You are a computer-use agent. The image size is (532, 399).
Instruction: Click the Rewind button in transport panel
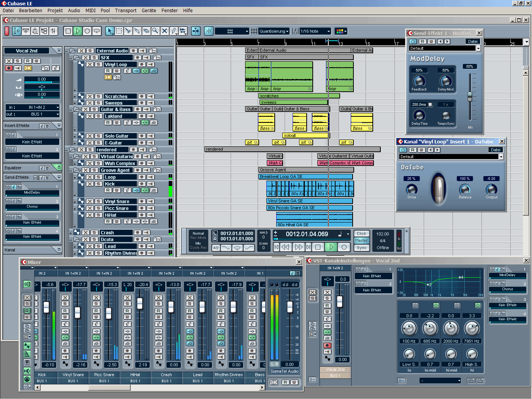[x=285, y=247]
